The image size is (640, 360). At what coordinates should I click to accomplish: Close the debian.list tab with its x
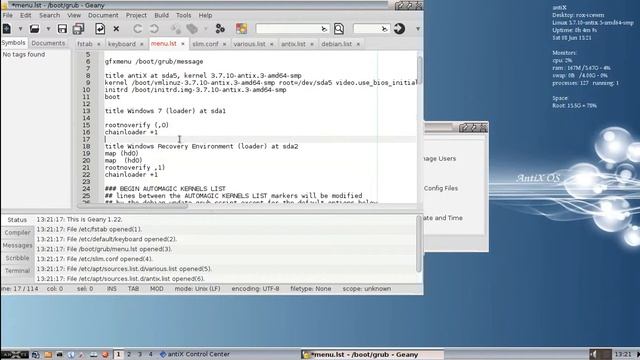point(358,44)
